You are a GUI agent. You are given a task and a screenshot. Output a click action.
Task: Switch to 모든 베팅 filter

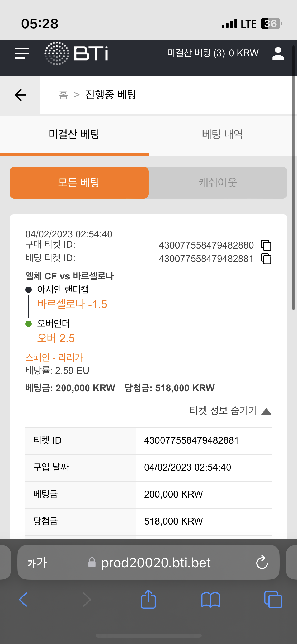[79, 183]
